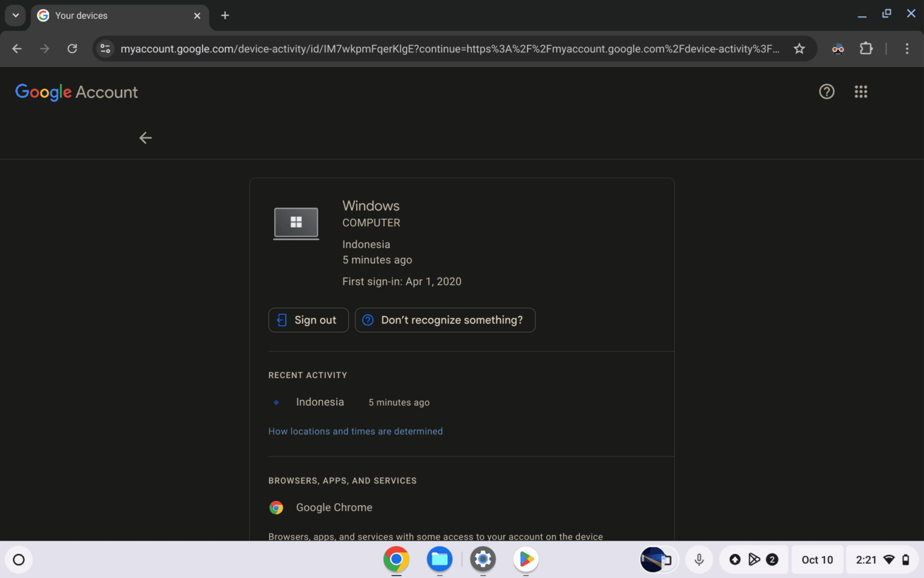The image size is (924, 578).
Task: Reload the Your devices page
Action: click(72, 49)
